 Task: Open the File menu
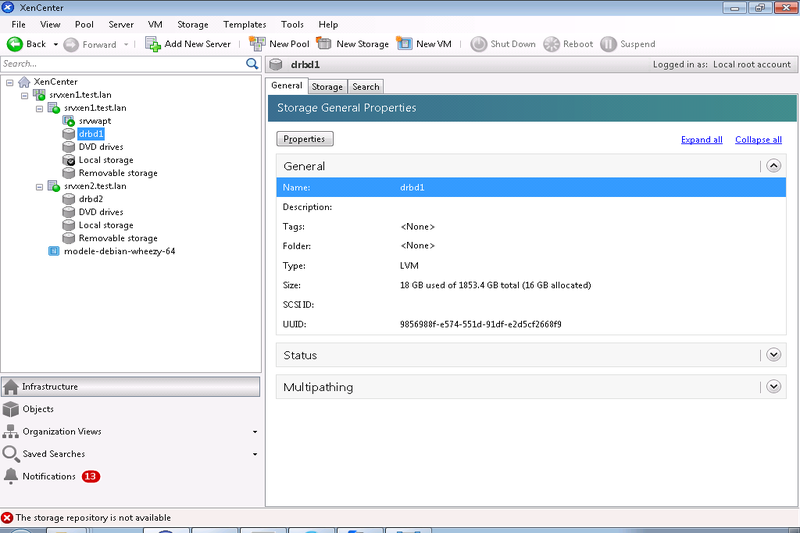coord(18,24)
